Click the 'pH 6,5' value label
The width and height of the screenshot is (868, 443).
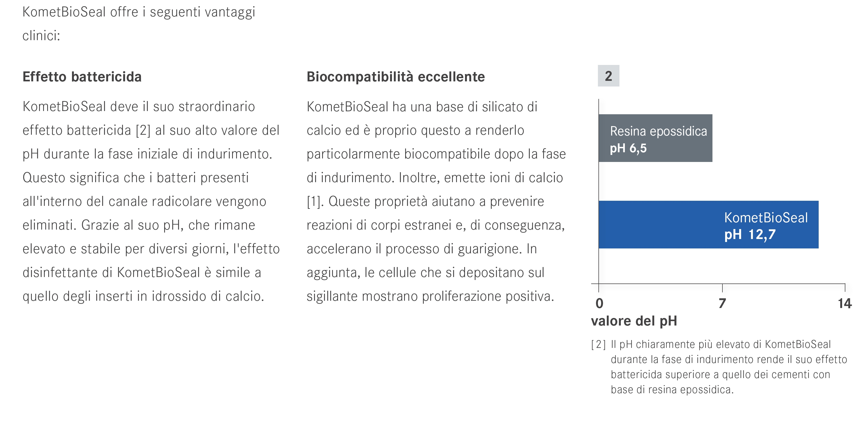click(x=628, y=148)
